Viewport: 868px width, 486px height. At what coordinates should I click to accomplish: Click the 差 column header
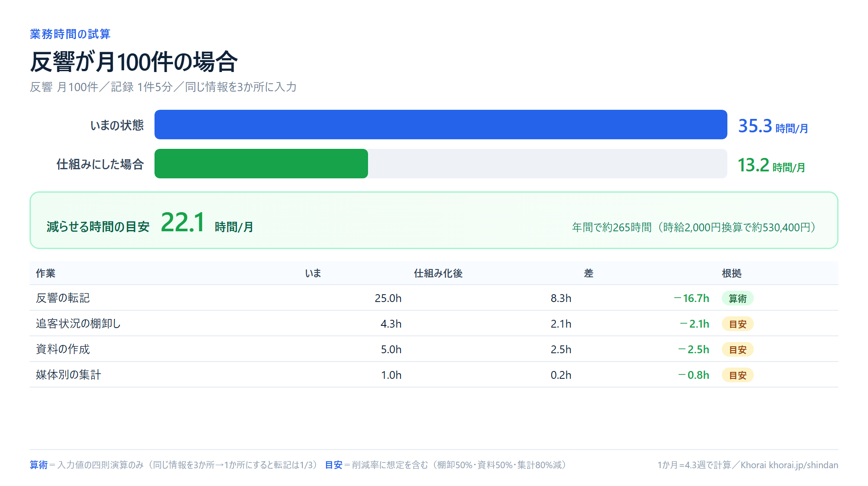pos(589,273)
